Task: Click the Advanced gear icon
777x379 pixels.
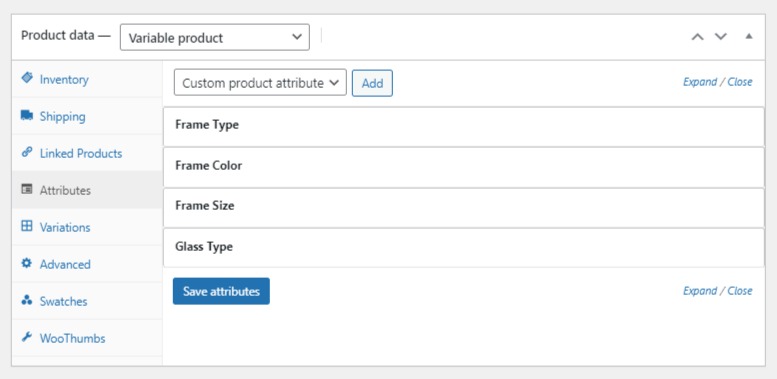Action: [x=27, y=263]
